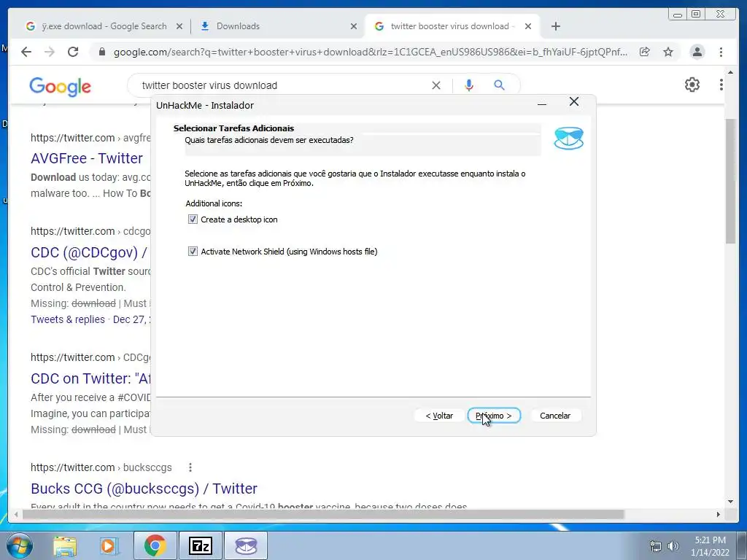Click scroll down arrow on page
The height and width of the screenshot is (560, 747).
click(731, 501)
